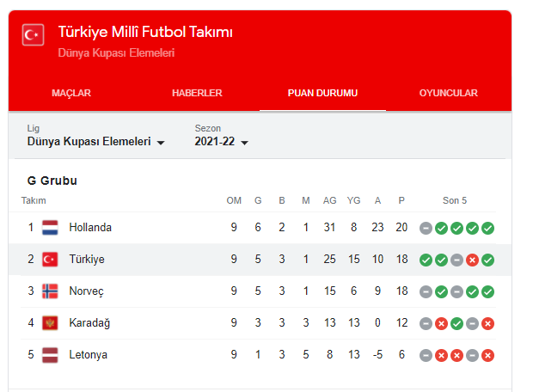The width and height of the screenshot is (533, 392).
Task: Click the Turkish flag logo in header
Action: click(33, 34)
